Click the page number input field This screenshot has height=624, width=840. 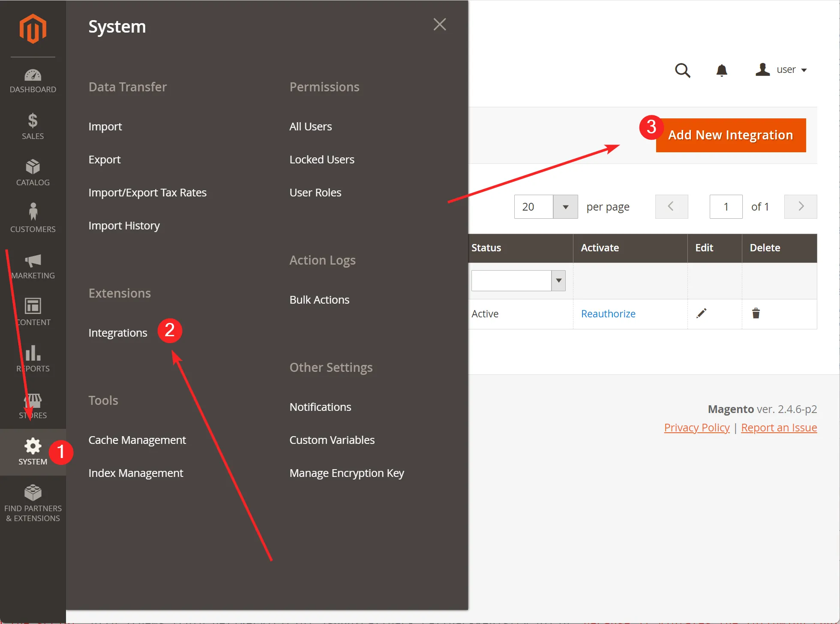[x=726, y=207]
